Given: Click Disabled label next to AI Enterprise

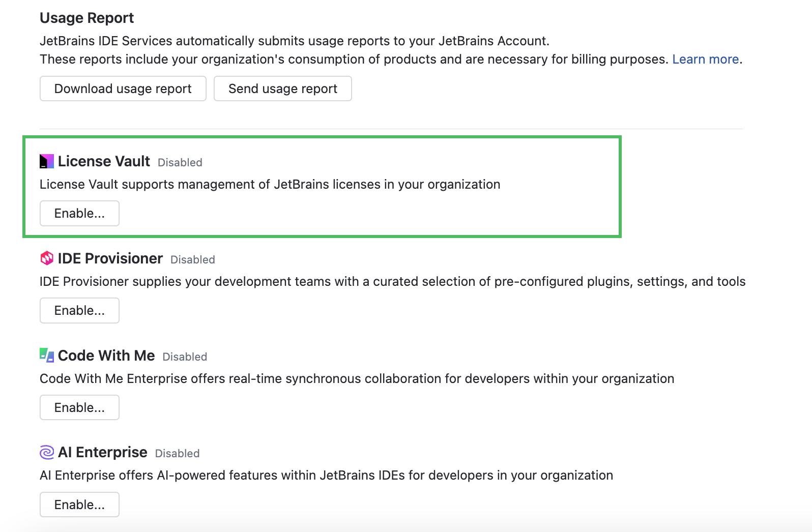Looking at the screenshot, I should pos(177,454).
